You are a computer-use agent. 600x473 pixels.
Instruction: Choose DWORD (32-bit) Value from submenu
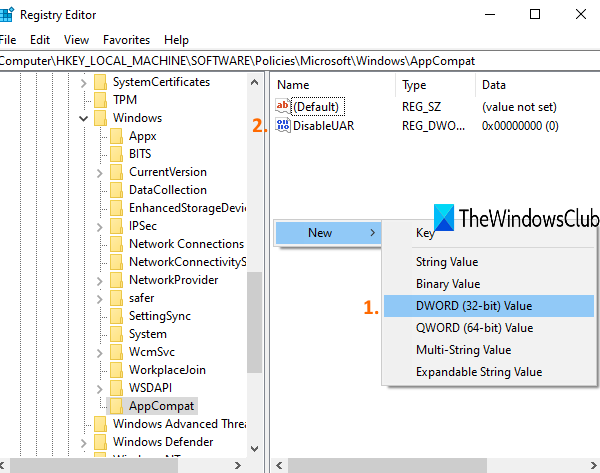(489, 306)
